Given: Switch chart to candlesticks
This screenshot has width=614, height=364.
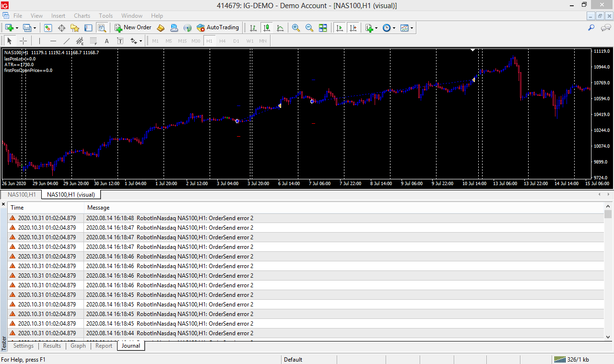Looking at the screenshot, I should coord(267,28).
